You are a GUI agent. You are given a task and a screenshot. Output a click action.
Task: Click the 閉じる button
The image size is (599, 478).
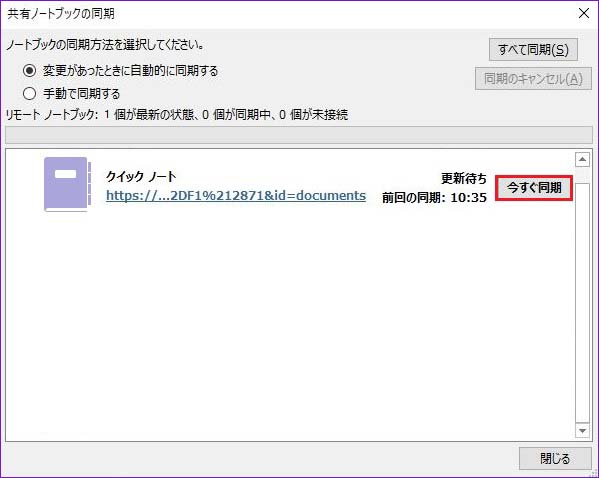click(555, 458)
